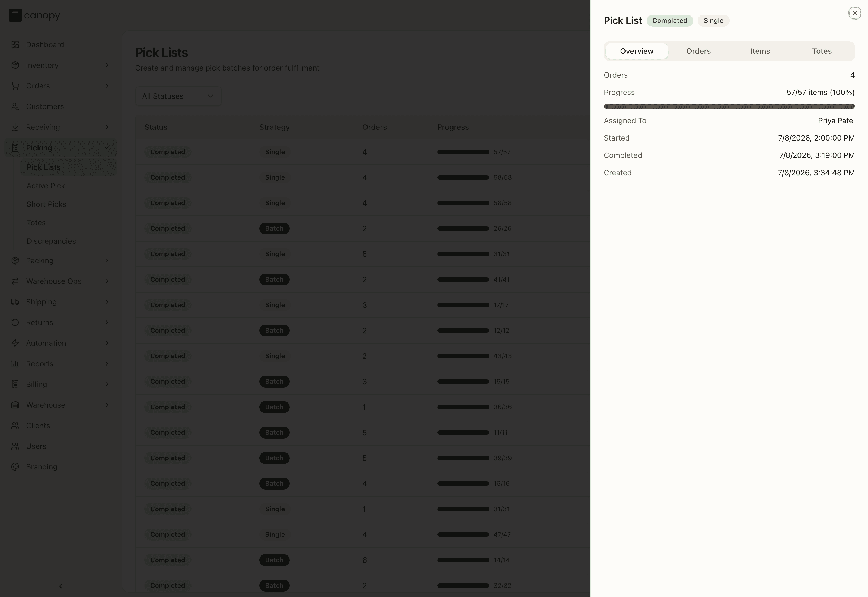Click the Inventory box icon
868x597 pixels.
[15, 65]
